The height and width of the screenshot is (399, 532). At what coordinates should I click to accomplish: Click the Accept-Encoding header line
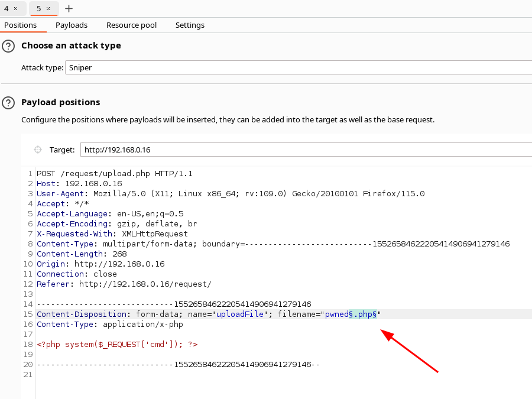[x=116, y=223]
